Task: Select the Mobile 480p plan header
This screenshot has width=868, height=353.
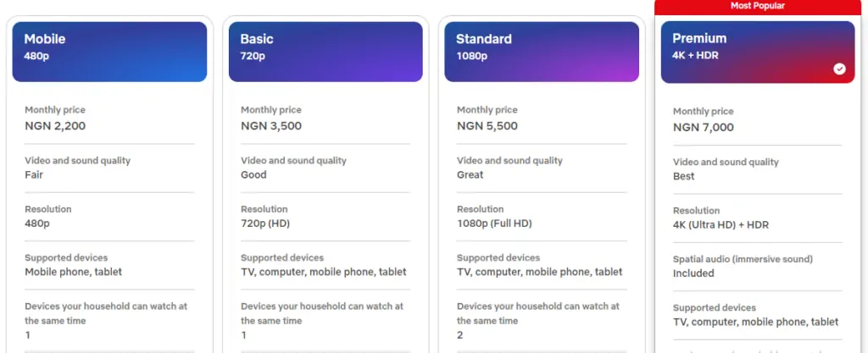Action: [x=109, y=52]
